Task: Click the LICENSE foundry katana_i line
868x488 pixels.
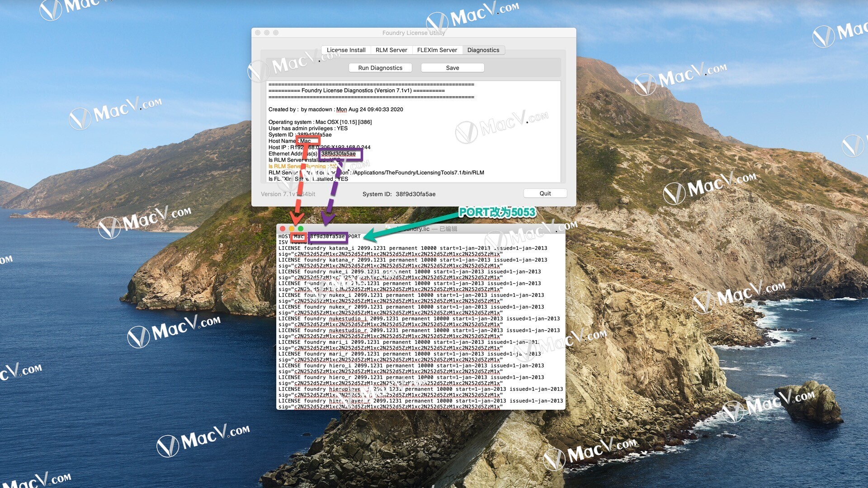Action: [x=413, y=248]
